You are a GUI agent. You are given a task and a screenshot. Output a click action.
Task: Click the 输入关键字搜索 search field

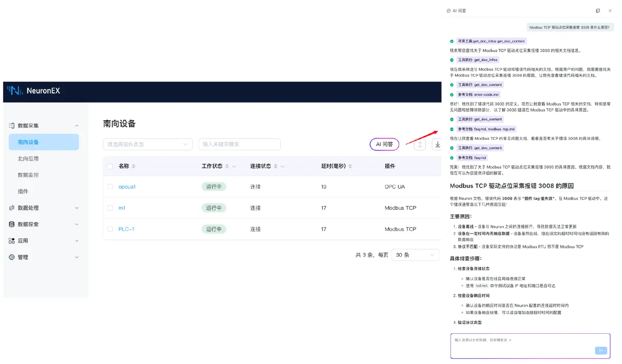click(x=239, y=144)
